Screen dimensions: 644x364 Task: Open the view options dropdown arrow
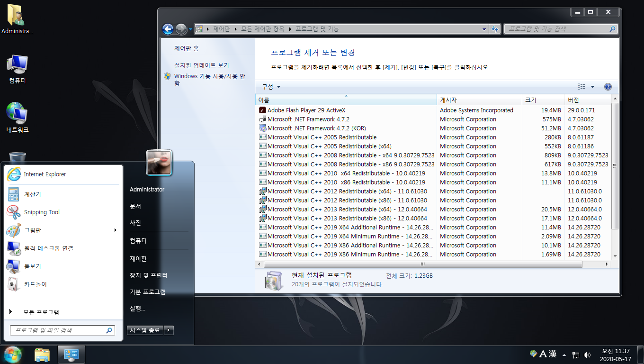tap(592, 87)
